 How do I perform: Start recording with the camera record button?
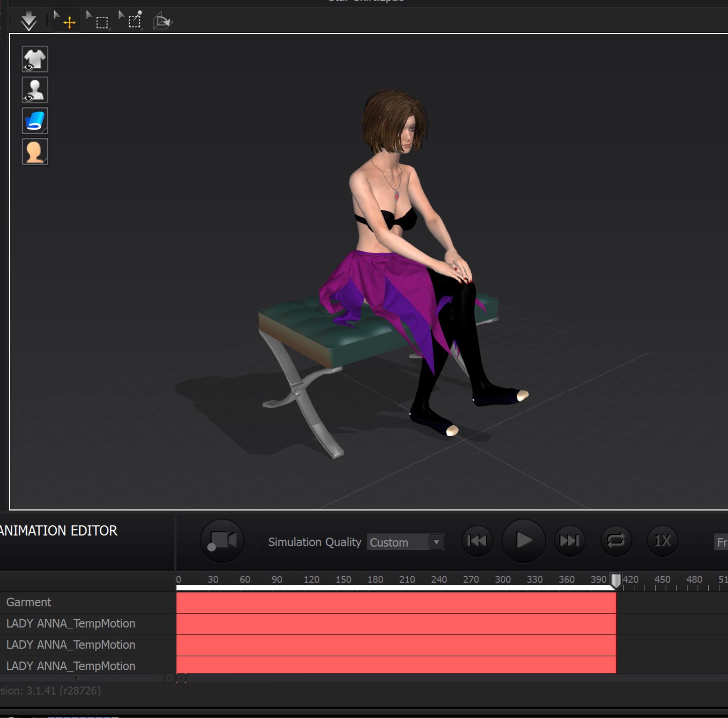[222, 541]
